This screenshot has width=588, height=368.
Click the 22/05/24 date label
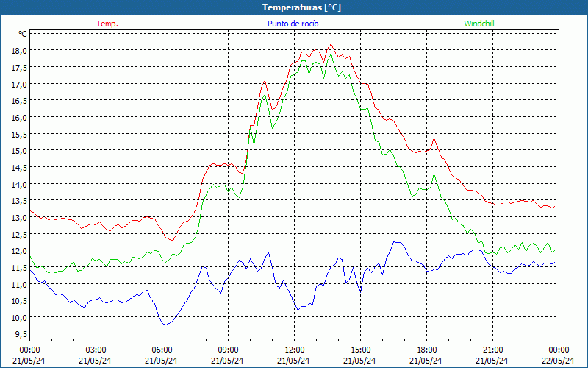(558, 361)
